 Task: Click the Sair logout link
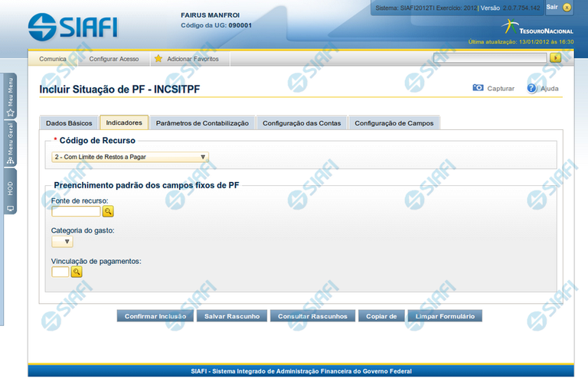[x=552, y=7]
